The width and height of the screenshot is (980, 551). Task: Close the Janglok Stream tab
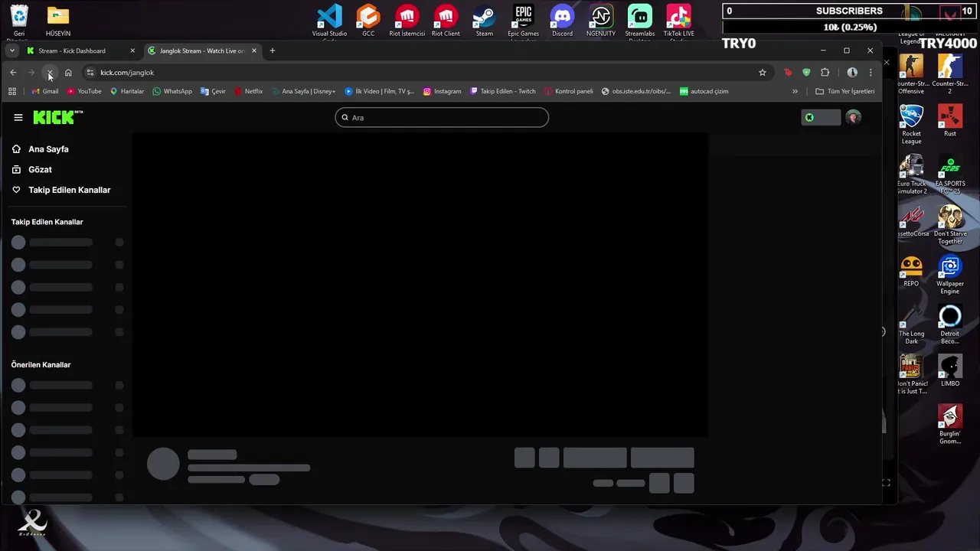coord(254,51)
